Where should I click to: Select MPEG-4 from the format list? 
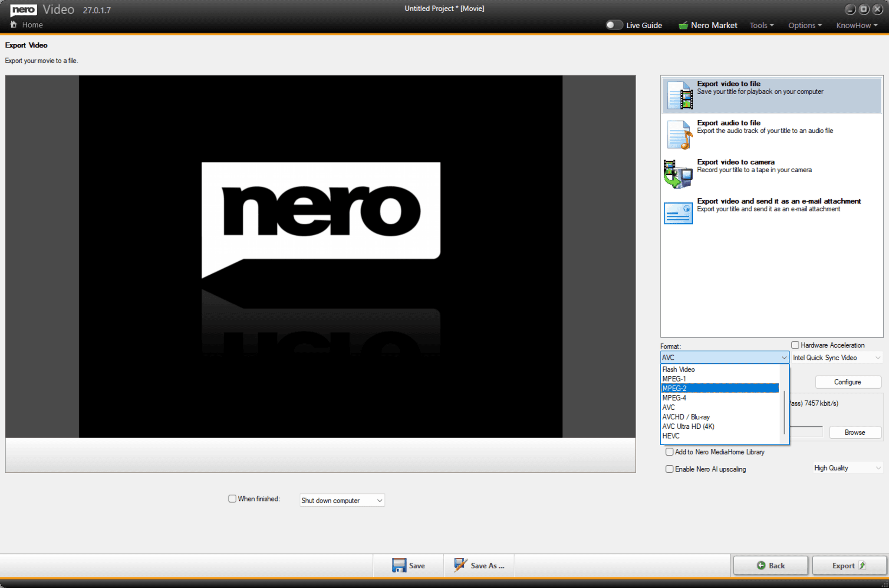pos(674,397)
